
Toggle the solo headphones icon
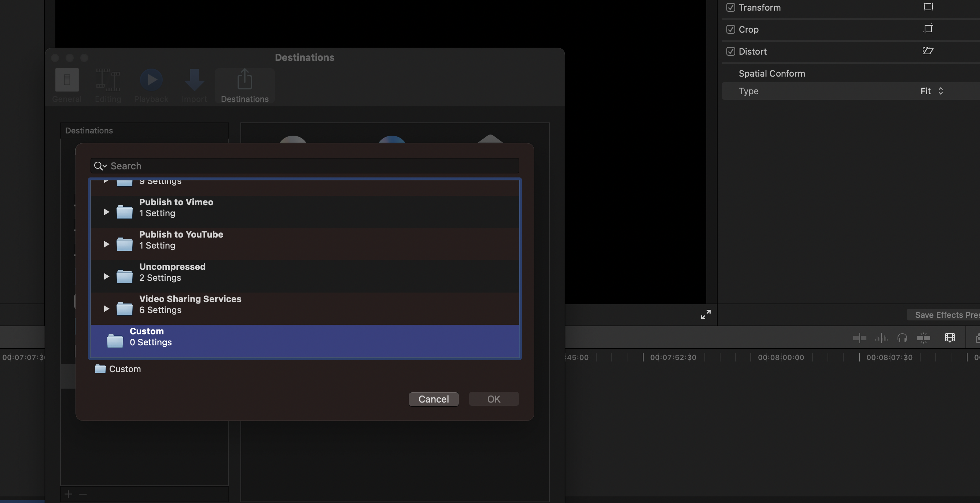[x=902, y=338]
